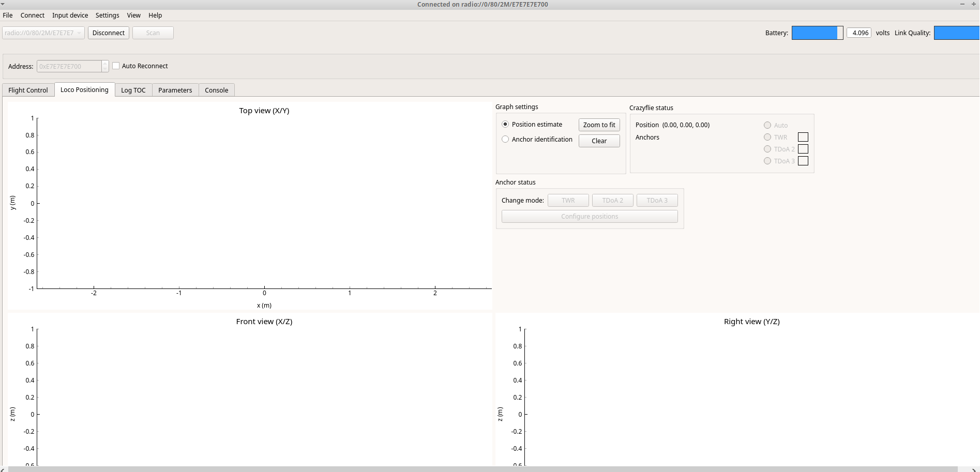The image size is (980, 472).
Task: Switch to the Flight Control tab
Action: tap(28, 90)
